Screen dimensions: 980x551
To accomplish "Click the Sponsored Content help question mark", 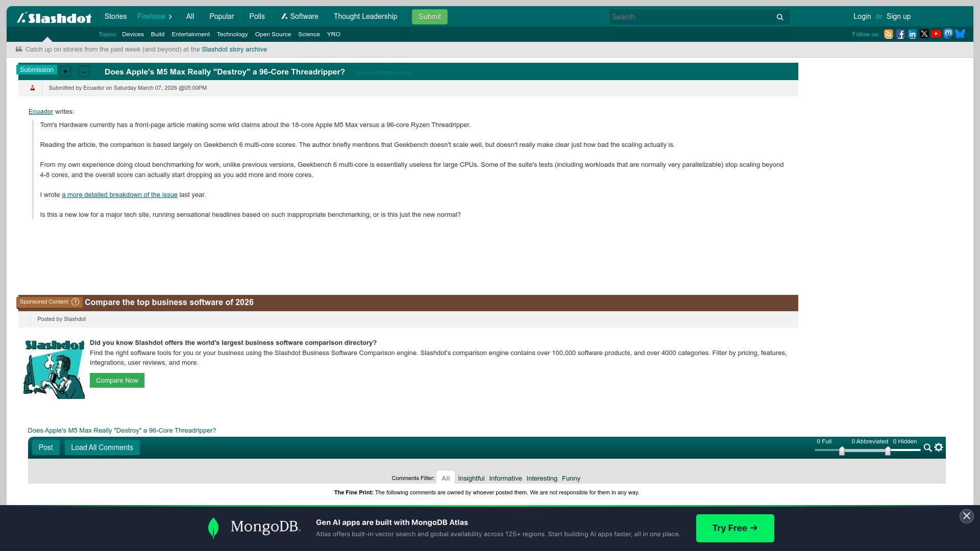I will click(76, 302).
